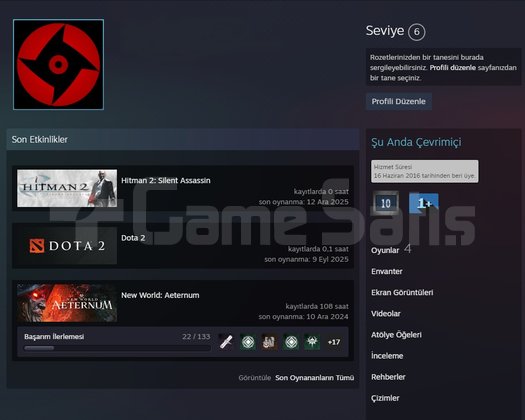
Task: Open Son Oynananların Tümü link
Action: [x=314, y=378]
